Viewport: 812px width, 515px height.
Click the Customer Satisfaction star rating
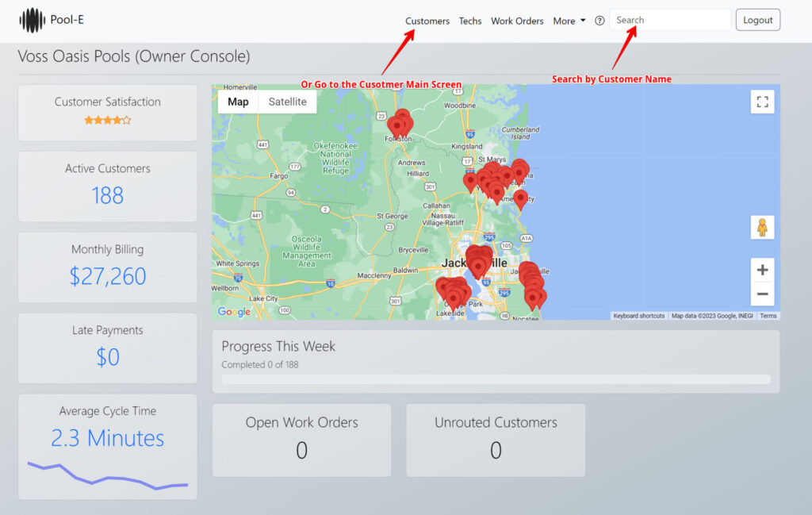[108, 120]
